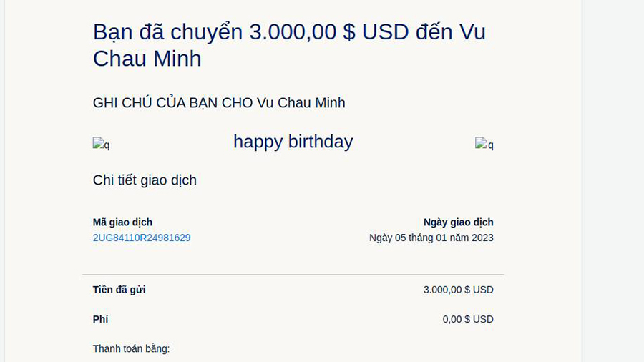Select the date 'Ngày 05 tháng 01 năm 2023'
This screenshot has width=644, height=362.
pyautogui.click(x=431, y=238)
